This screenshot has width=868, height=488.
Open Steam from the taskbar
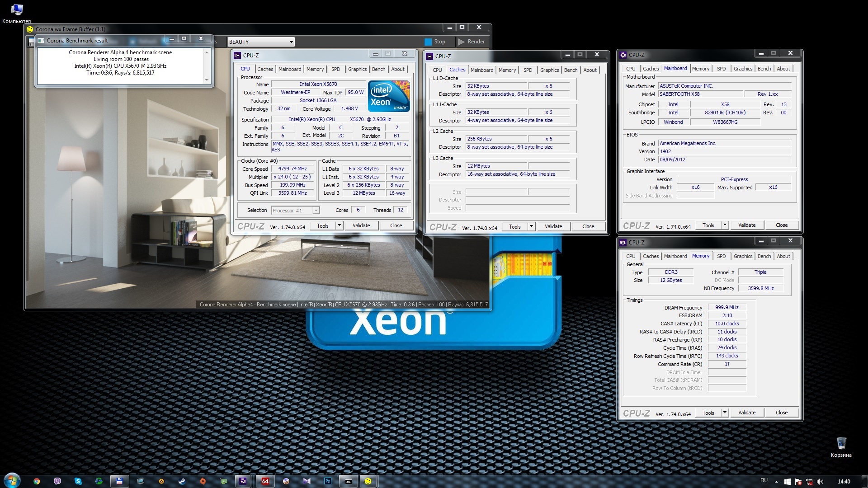(x=182, y=481)
